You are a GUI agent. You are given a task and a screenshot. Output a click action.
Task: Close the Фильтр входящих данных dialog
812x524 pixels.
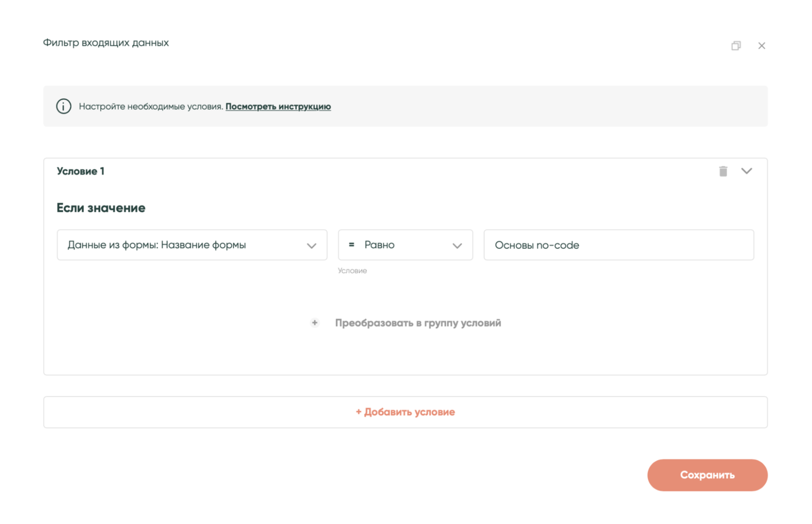(761, 46)
